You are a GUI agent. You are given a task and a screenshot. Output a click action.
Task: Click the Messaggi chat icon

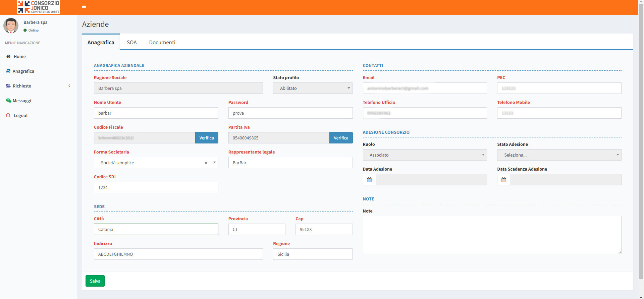[8, 101]
